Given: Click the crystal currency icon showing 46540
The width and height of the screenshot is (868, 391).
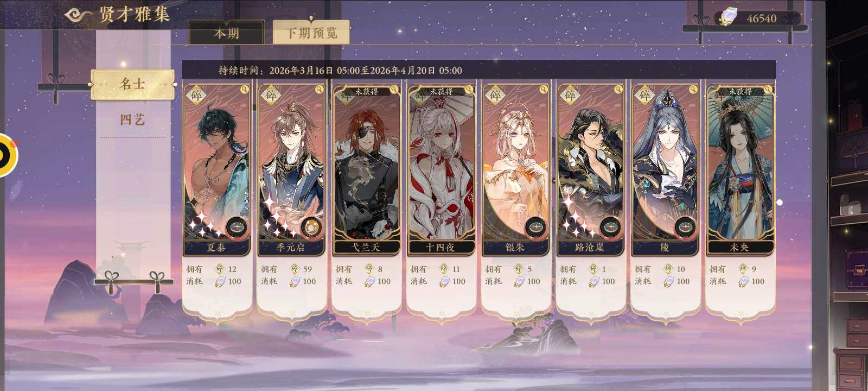Looking at the screenshot, I should point(728,17).
